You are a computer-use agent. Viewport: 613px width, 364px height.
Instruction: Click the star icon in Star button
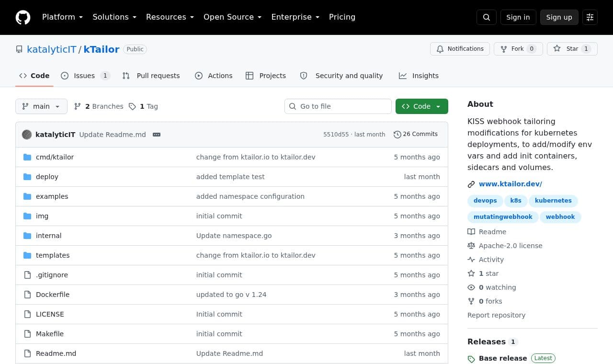coord(557,49)
